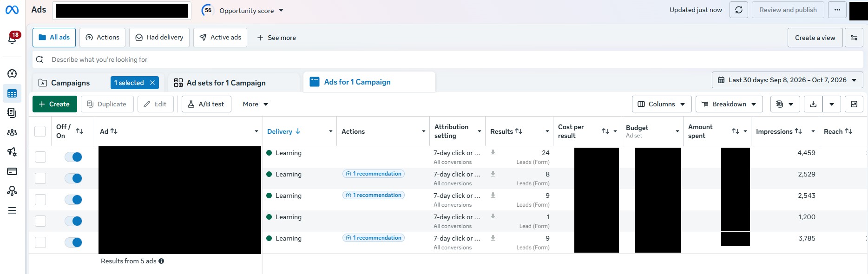
Task: Switch to Ad sets for 1 Campaign tab
Action: (234, 83)
